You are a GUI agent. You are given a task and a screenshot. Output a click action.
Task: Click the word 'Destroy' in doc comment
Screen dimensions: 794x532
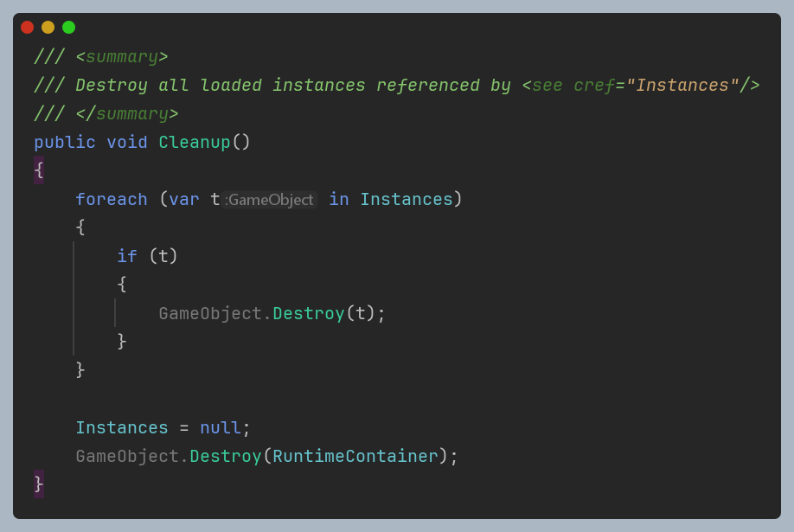tap(112, 85)
